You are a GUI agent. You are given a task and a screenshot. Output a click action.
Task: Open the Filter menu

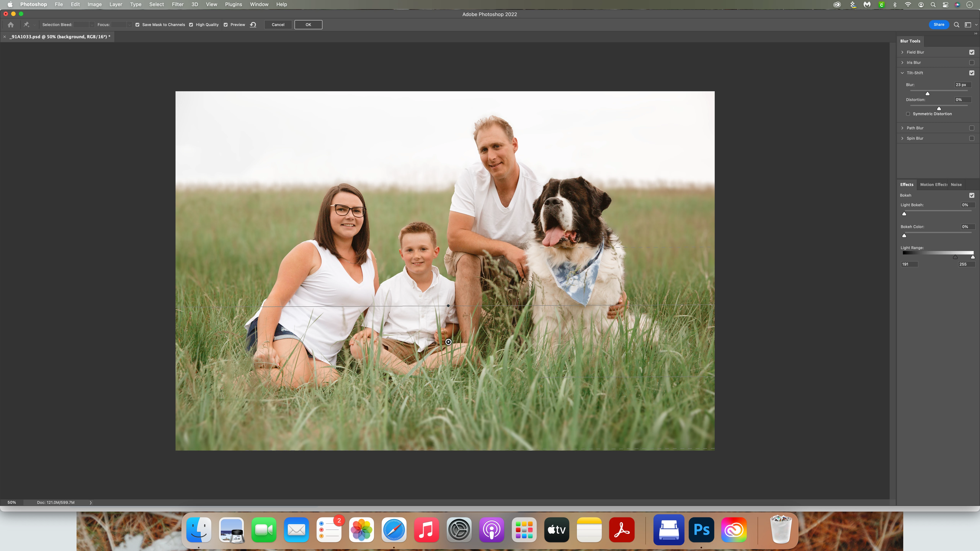pyautogui.click(x=177, y=4)
